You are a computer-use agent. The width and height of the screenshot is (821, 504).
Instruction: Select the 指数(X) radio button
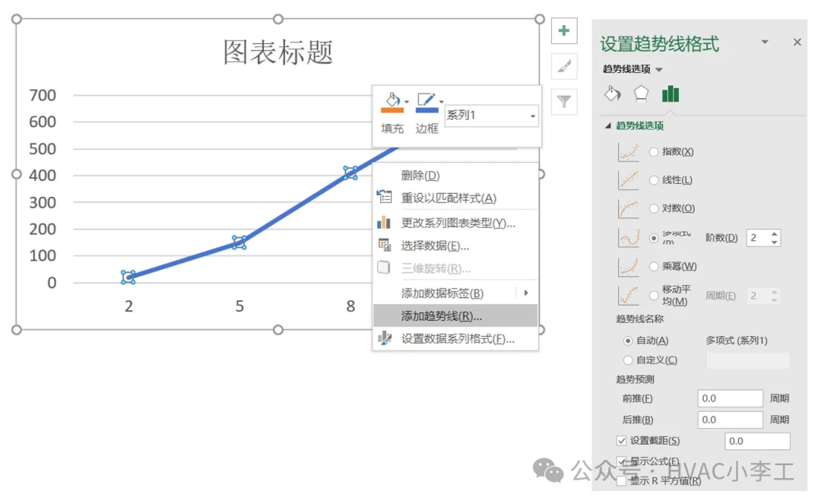[654, 152]
